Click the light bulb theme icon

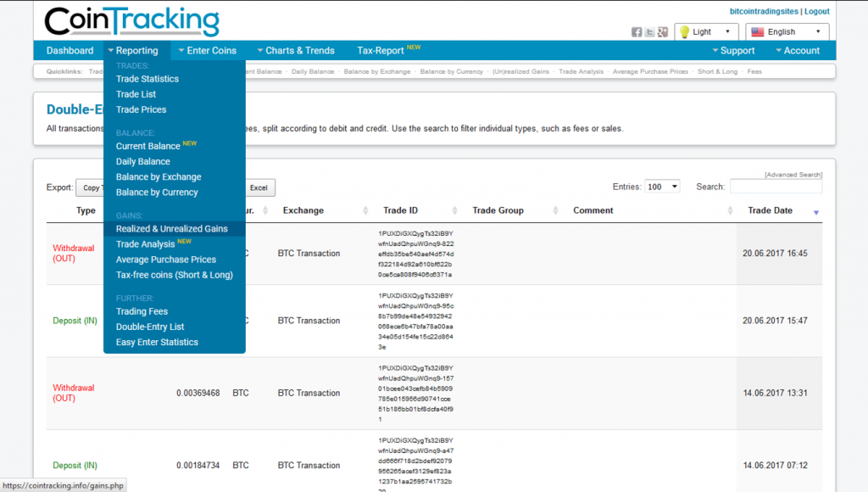[x=684, y=31]
